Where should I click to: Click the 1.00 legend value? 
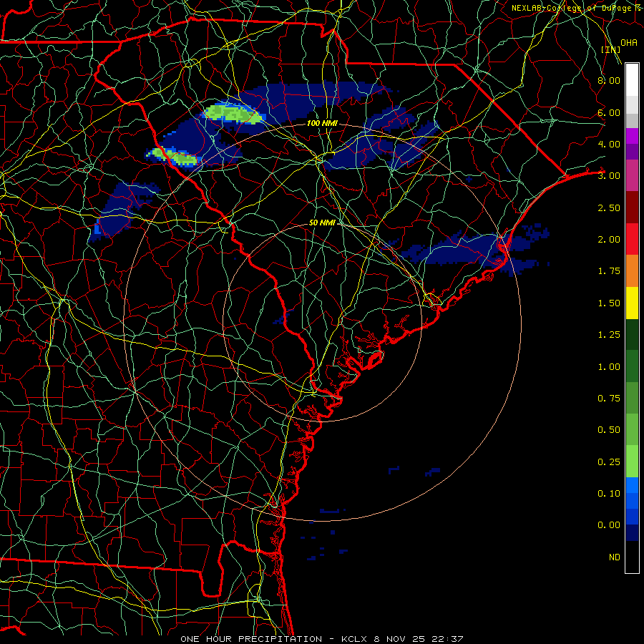pyautogui.click(x=609, y=367)
